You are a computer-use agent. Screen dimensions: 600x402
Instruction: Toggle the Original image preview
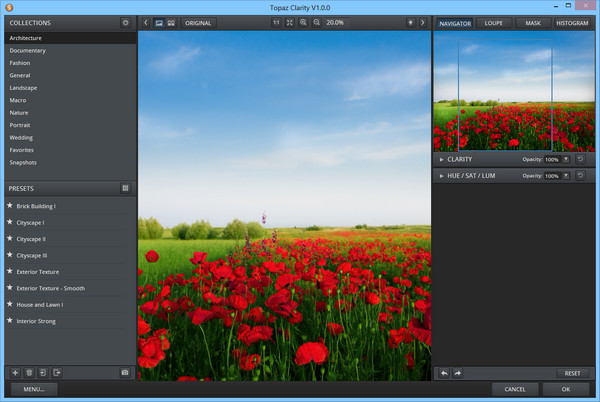(198, 22)
